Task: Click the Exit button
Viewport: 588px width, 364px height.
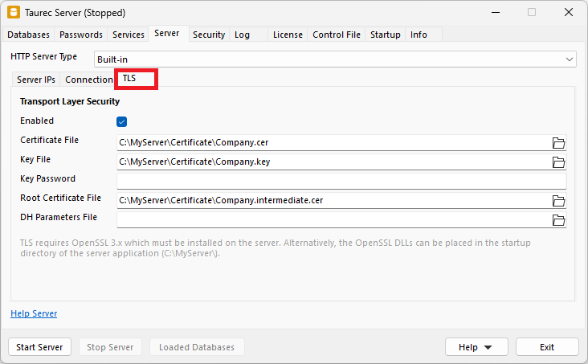Action: pyautogui.click(x=547, y=347)
